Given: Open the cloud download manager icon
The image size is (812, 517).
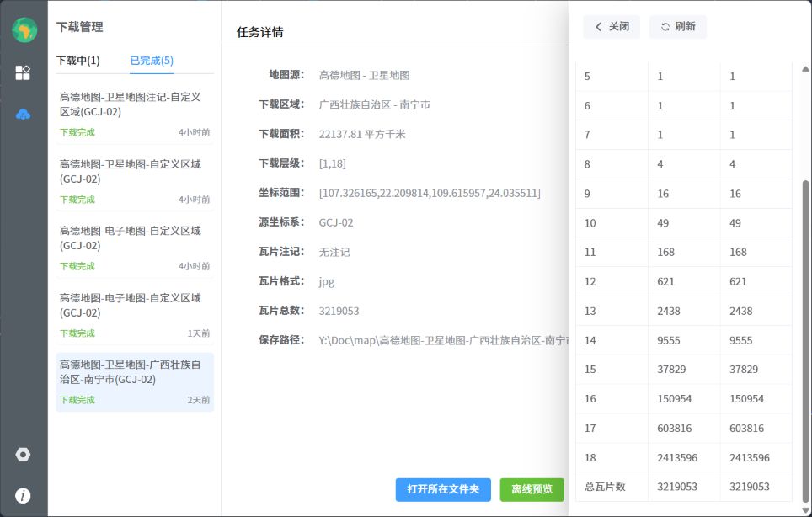Looking at the screenshot, I should point(23,115).
